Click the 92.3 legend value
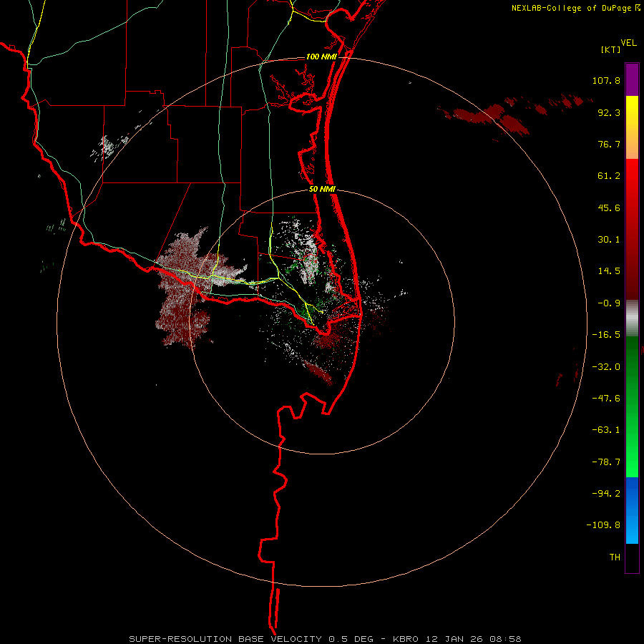This screenshot has width=644, height=644. [609, 112]
